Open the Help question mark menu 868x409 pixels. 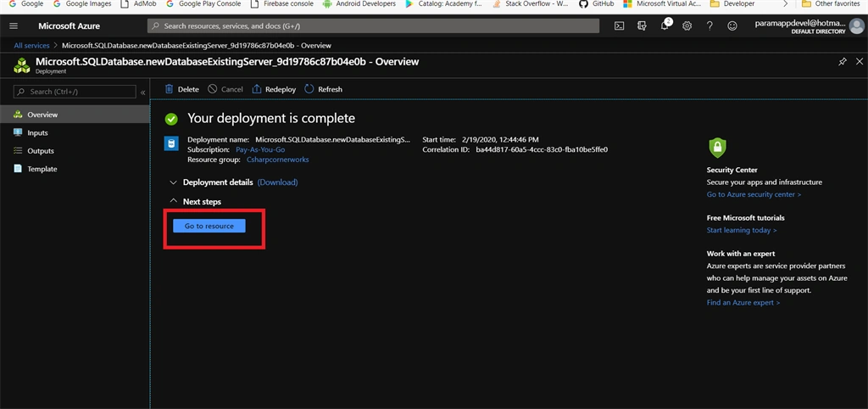(709, 26)
